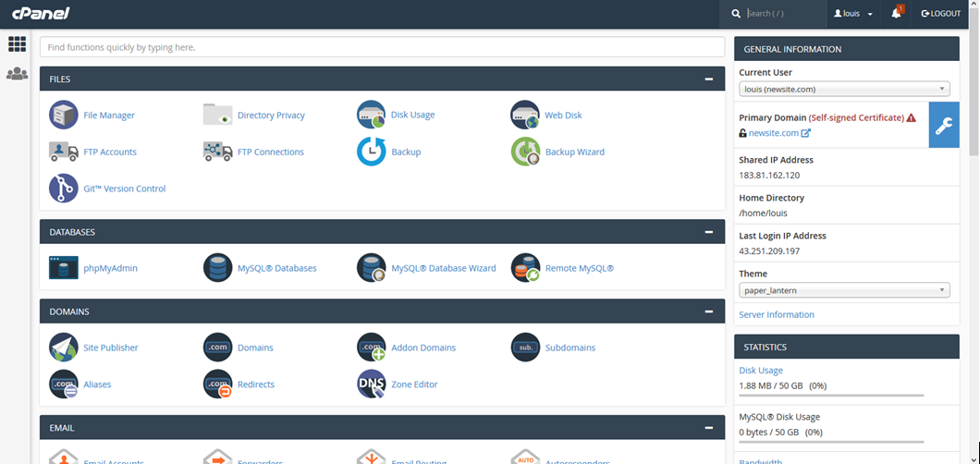Open Directory Privacy folder icon
Viewport: 980px width, 464px height.
click(x=217, y=115)
